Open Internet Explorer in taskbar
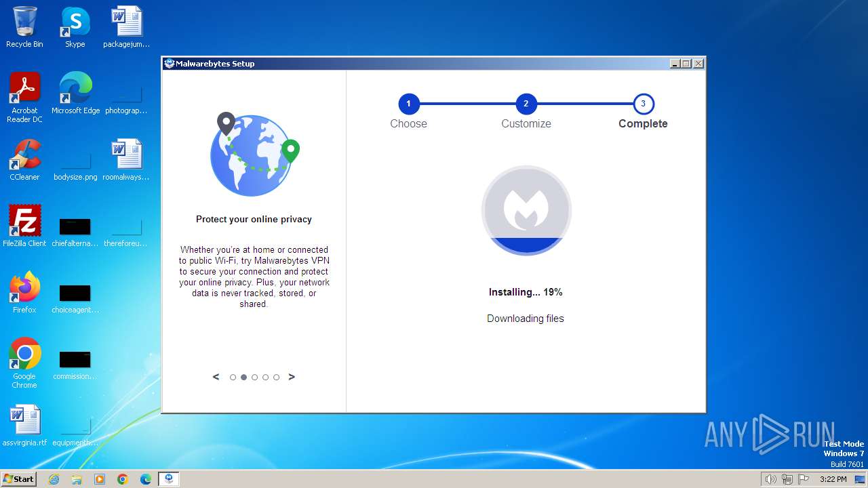The width and height of the screenshot is (868, 488). click(x=54, y=479)
